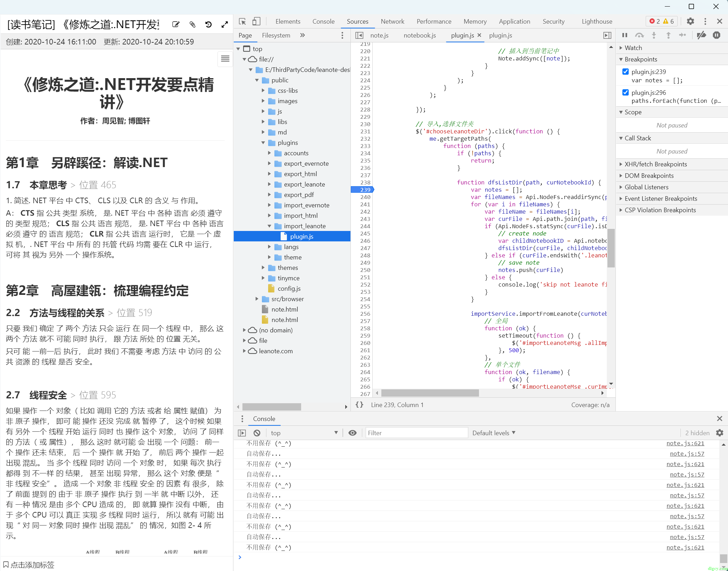Image resolution: width=728 pixels, height=571 pixels.
Task: Click the step arrow icon
Action: point(683,35)
